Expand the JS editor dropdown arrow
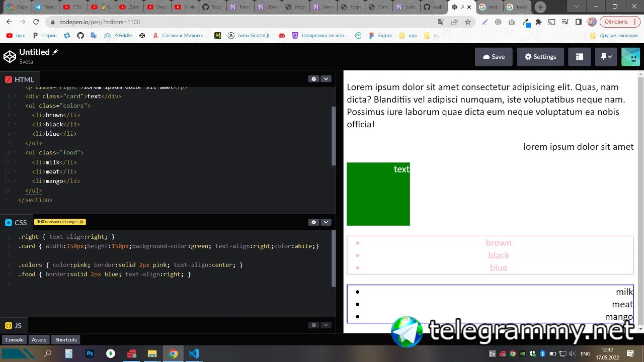 click(x=326, y=325)
